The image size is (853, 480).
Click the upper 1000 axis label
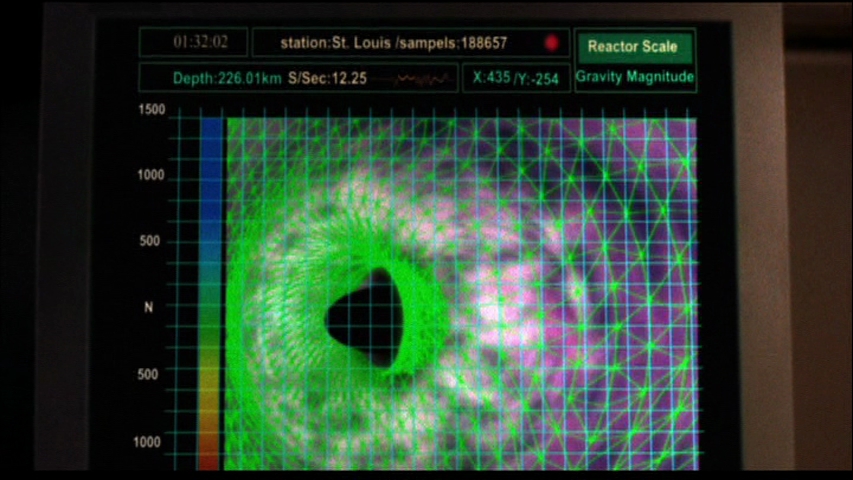(x=151, y=175)
